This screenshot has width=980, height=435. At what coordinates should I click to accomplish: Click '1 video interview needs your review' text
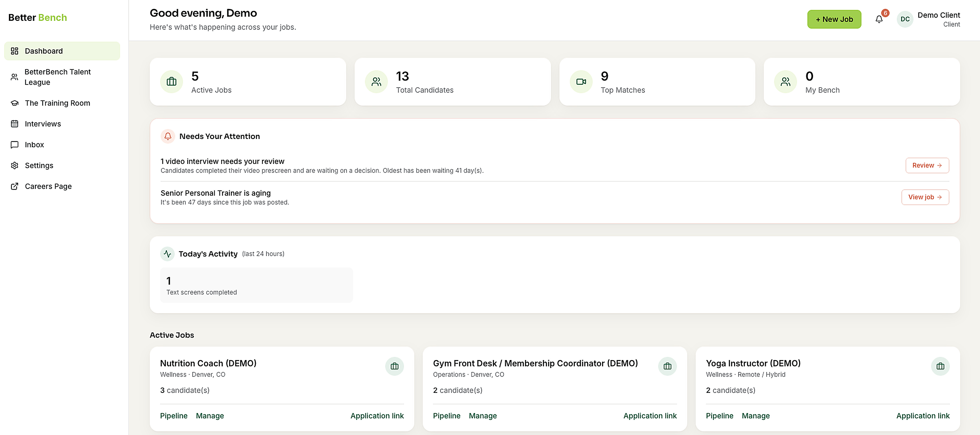click(x=222, y=162)
